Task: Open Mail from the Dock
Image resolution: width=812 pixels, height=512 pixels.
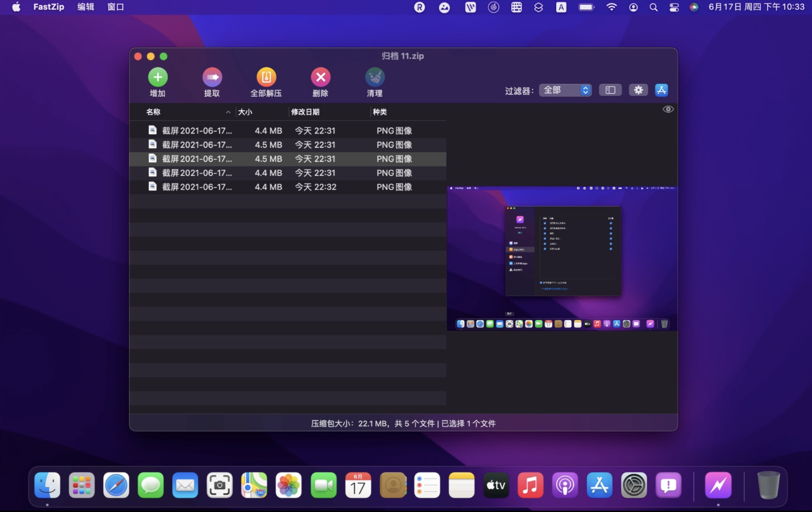Action: 185,485
